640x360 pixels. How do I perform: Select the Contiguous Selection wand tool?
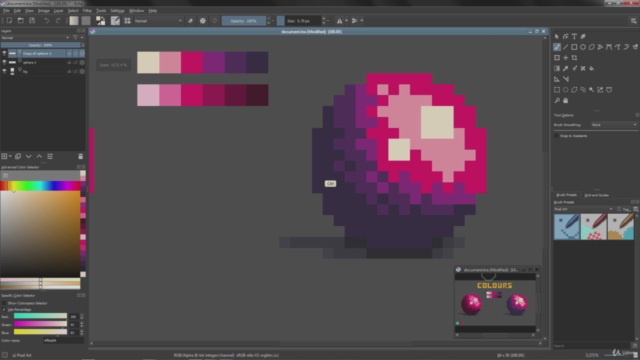click(591, 90)
